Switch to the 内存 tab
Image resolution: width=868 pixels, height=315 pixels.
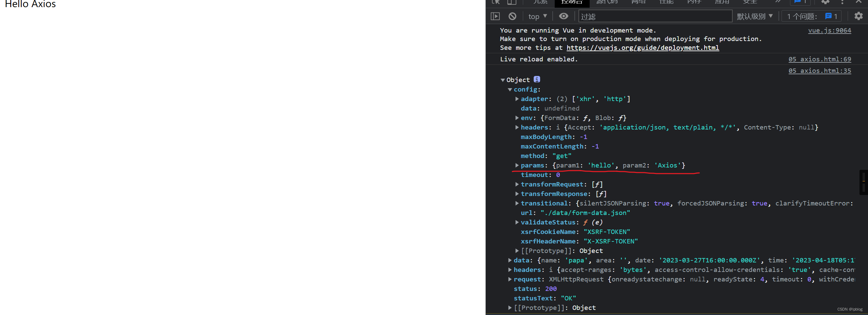694,2
